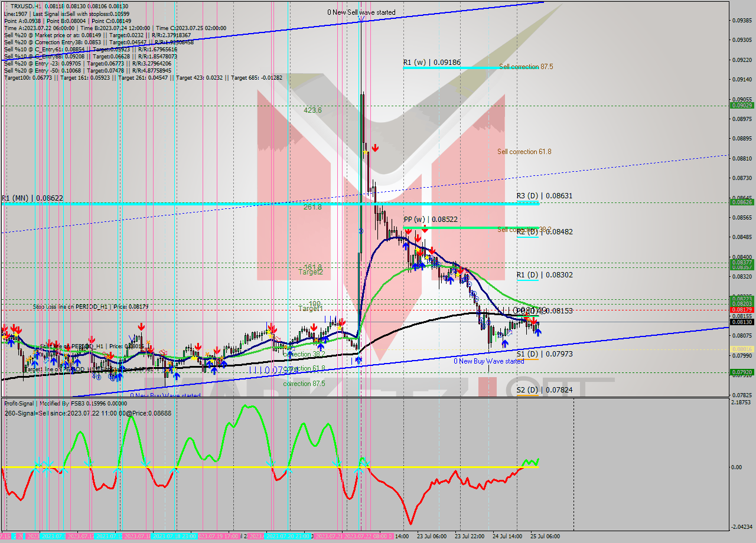756x543 pixels.
Task: Click the checkmark symbol below the New Sell wave label
Action: click(361, 21)
